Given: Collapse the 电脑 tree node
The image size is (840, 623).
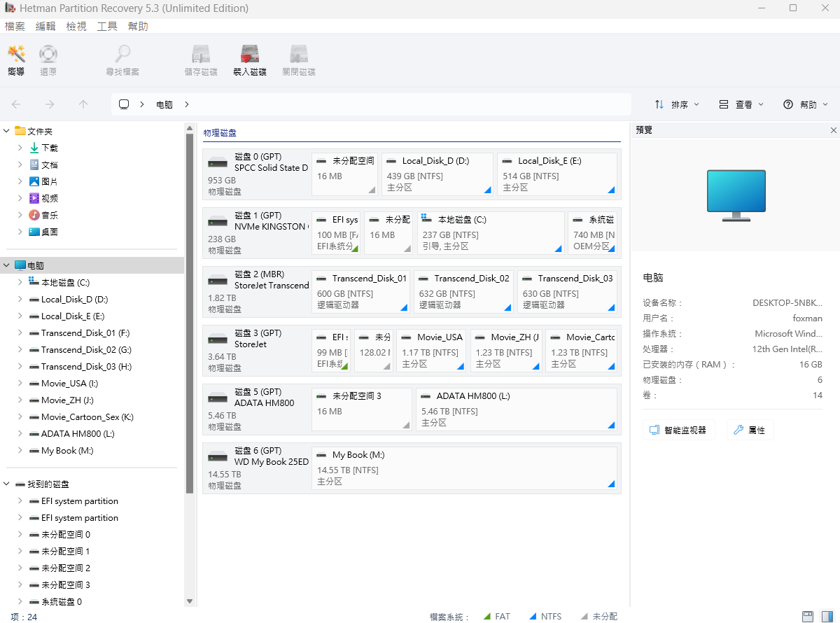Looking at the screenshot, I should pos(7,266).
